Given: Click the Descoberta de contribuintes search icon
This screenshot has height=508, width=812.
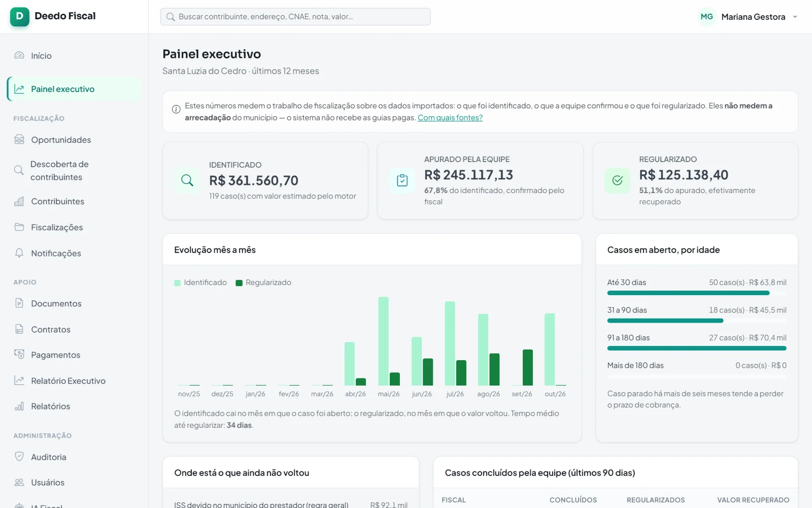Looking at the screenshot, I should [x=19, y=170].
